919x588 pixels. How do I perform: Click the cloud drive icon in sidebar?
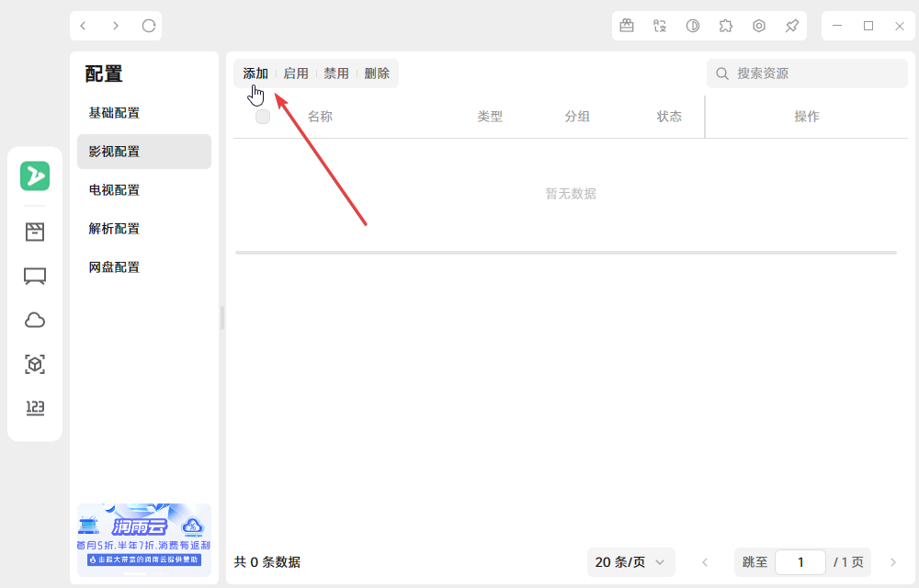coord(34,320)
